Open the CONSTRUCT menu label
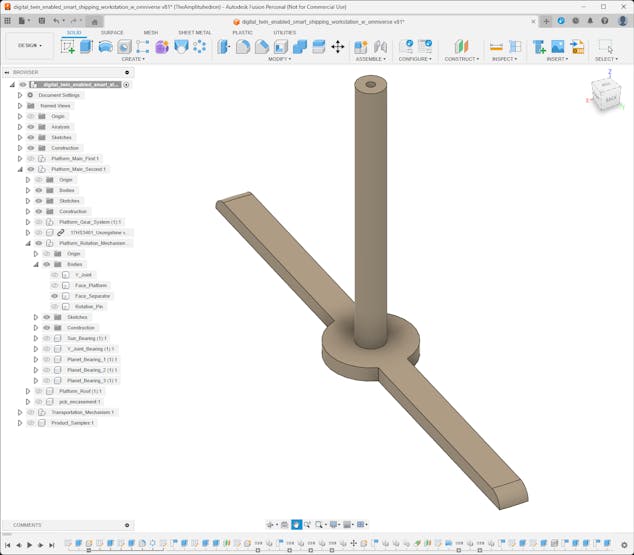This screenshot has height=555, width=634. click(x=461, y=59)
